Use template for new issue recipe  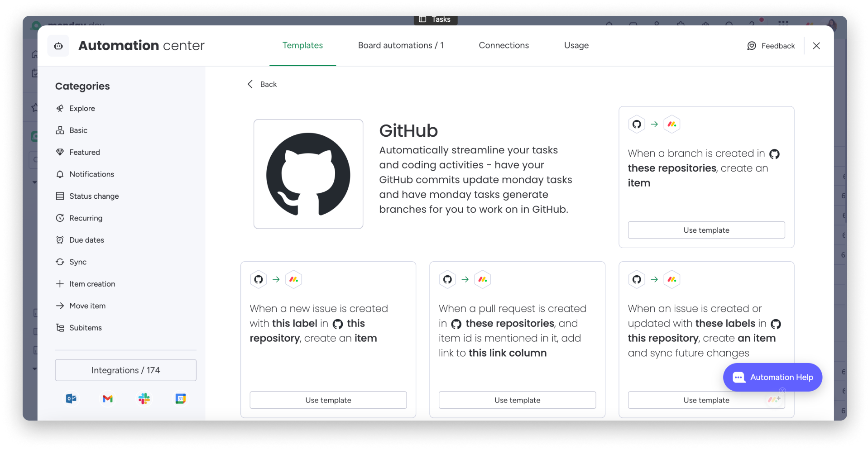(328, 400)
